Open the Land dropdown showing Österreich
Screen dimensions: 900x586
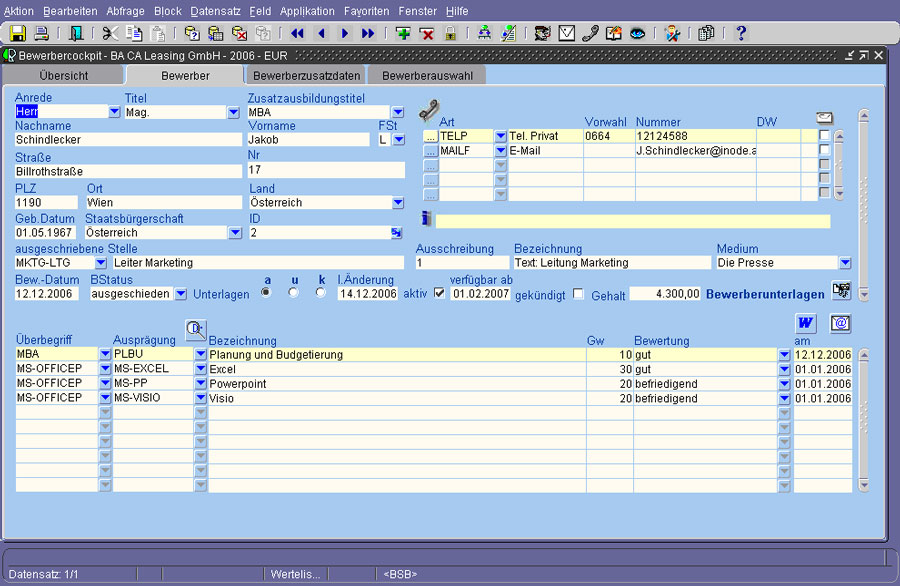[x=398, y=203]
